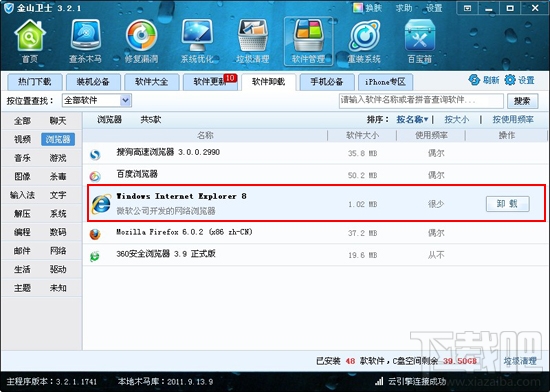Viewport: 550px width, 392px height.
Task: Open 求助 help in title bar
Action: point(404,8)
